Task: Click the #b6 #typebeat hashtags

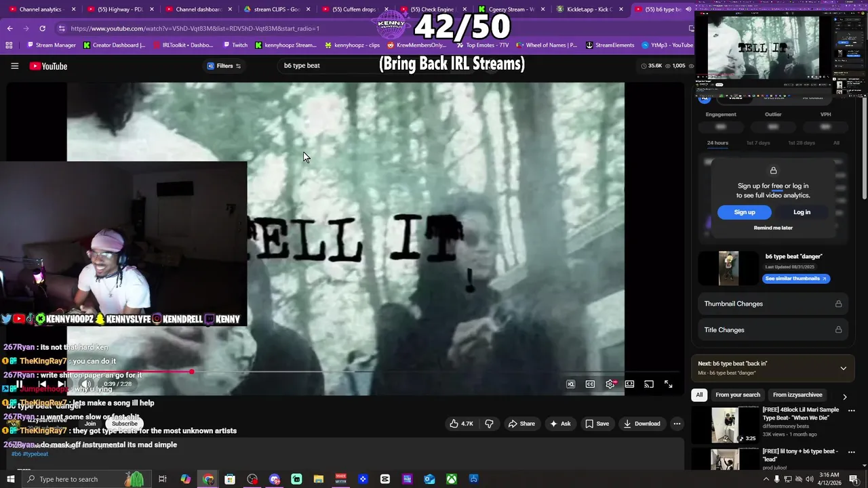Action: (x=30, y=453)
